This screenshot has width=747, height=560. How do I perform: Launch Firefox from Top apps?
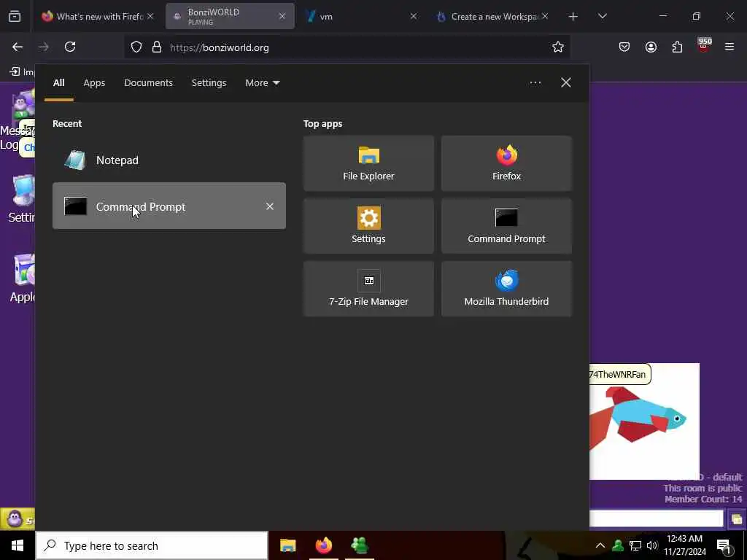click(506, 163)
